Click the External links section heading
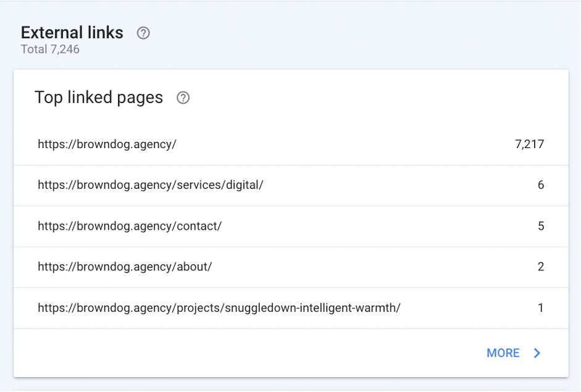The image size is (581, 392). point(72,33)
